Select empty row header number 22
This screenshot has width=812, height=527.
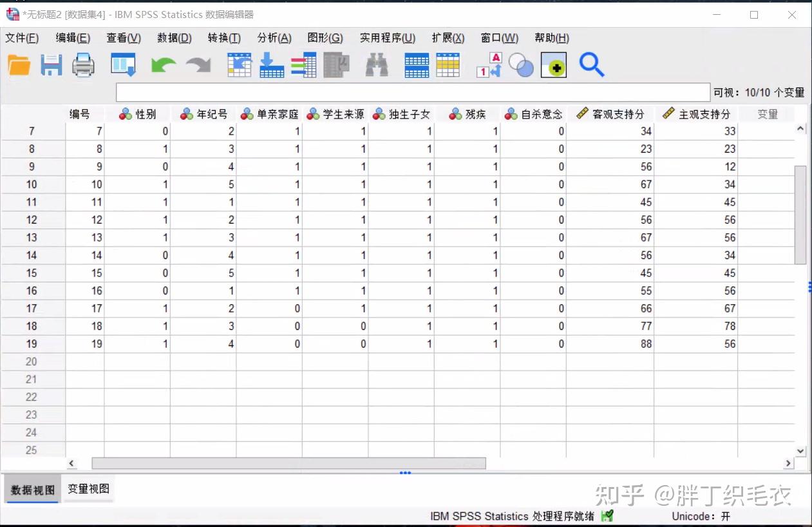point(32,397)
